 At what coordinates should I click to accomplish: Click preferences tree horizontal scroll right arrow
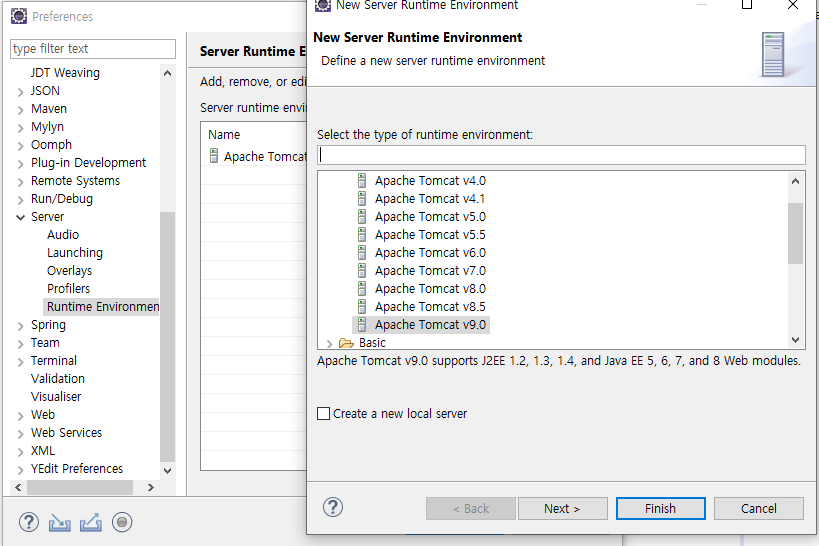tap(151, 487)
